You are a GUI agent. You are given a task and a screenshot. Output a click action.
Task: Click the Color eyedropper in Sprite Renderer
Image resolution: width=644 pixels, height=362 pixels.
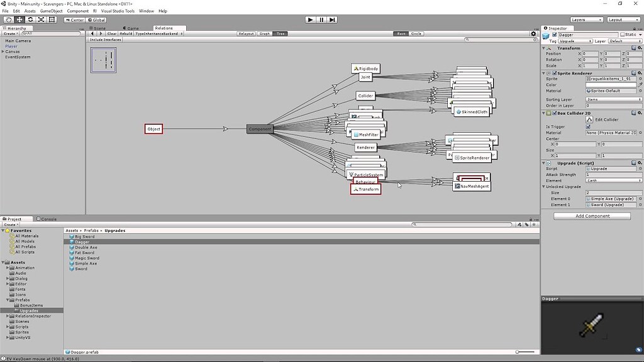639,85
